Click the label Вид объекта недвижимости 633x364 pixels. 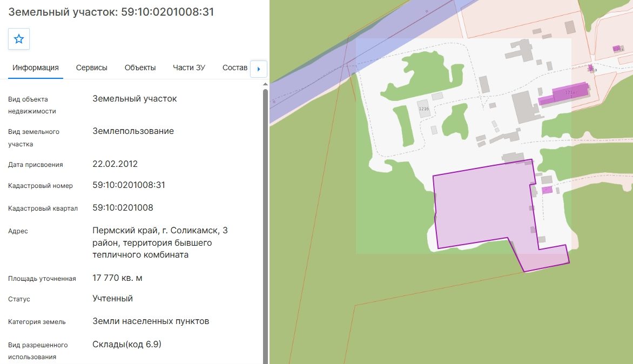point(32,105)
